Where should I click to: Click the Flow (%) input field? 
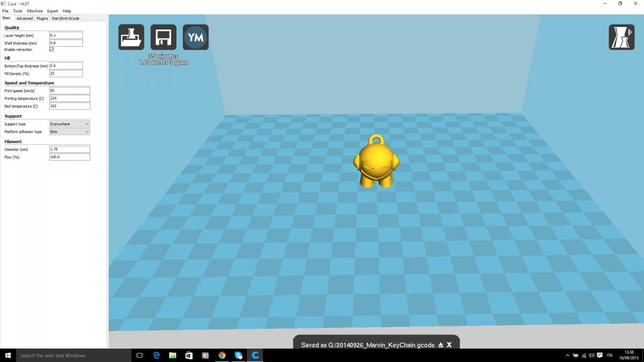click(69, 157)
